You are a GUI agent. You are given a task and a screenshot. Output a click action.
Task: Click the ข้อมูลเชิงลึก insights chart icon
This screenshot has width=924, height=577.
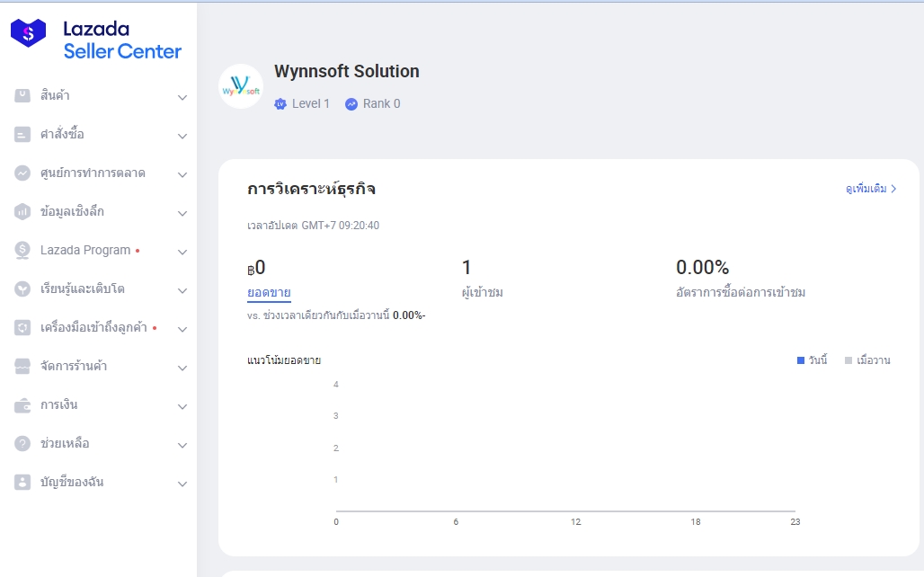(22, 211)
